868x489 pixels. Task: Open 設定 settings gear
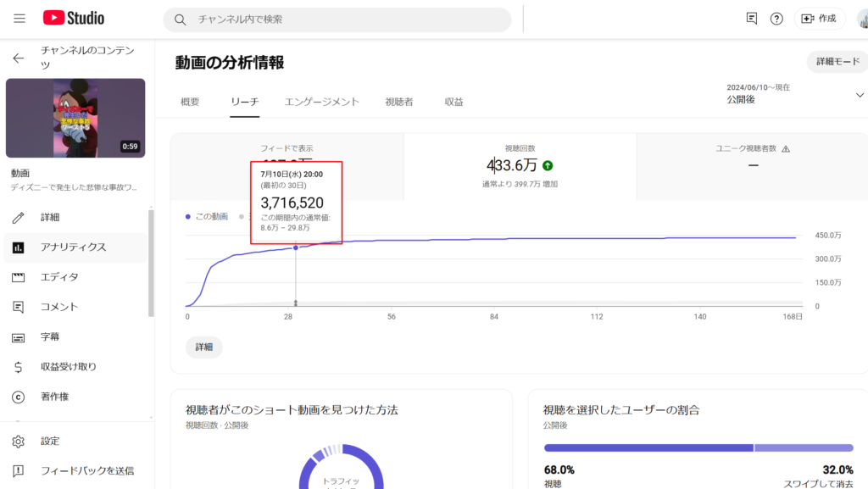(19, 442)
